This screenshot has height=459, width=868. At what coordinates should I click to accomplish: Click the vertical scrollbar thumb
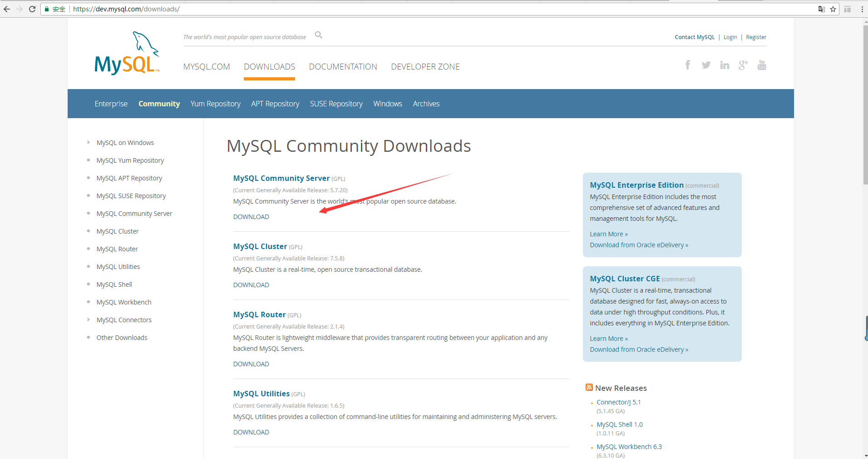[865, 105]
